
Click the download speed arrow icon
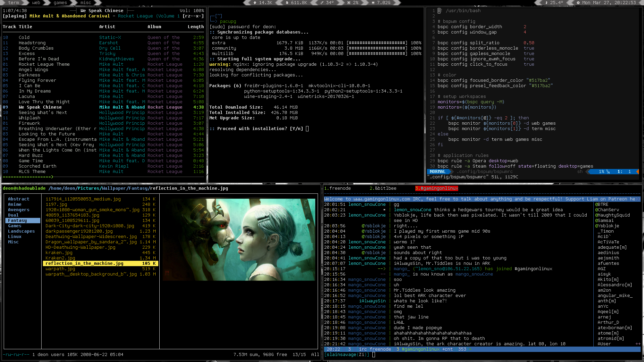point(287,3)
